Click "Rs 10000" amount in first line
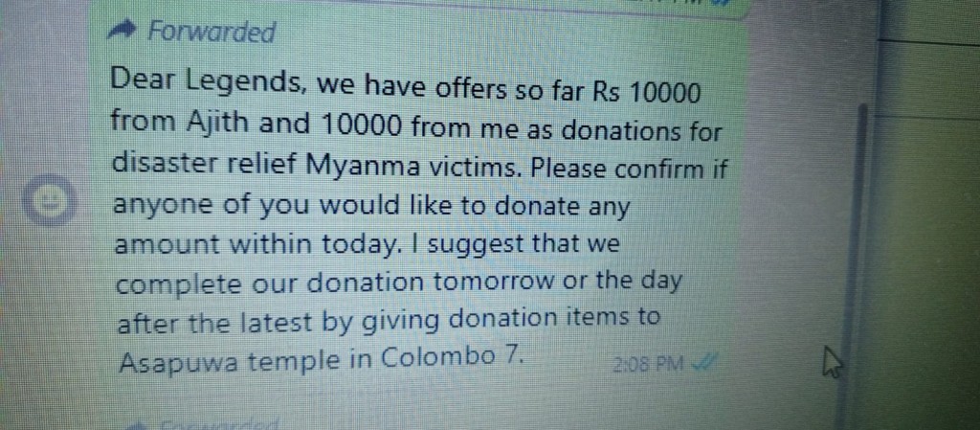 pos(646,93)
